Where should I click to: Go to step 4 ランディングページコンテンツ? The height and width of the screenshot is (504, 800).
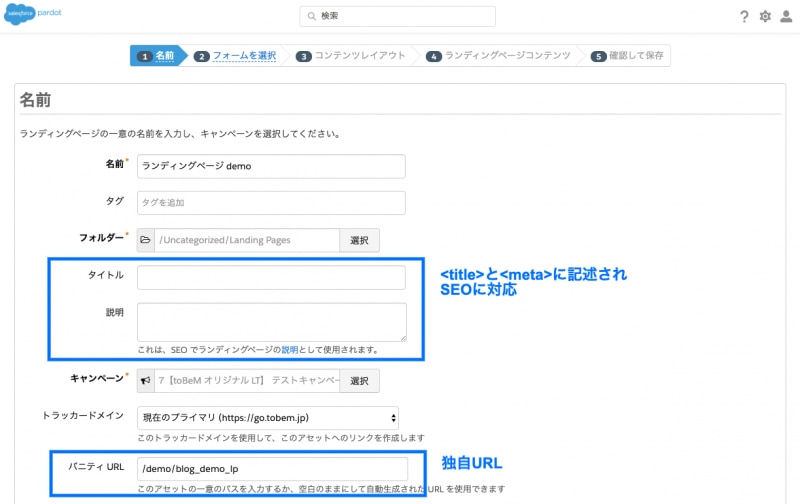(498, 56)
